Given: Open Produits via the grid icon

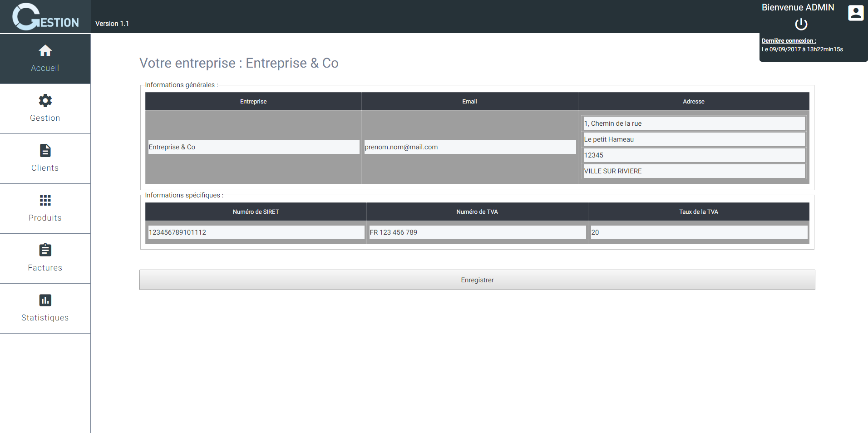Looking at the screenshot, I should [x=45, y=200].
